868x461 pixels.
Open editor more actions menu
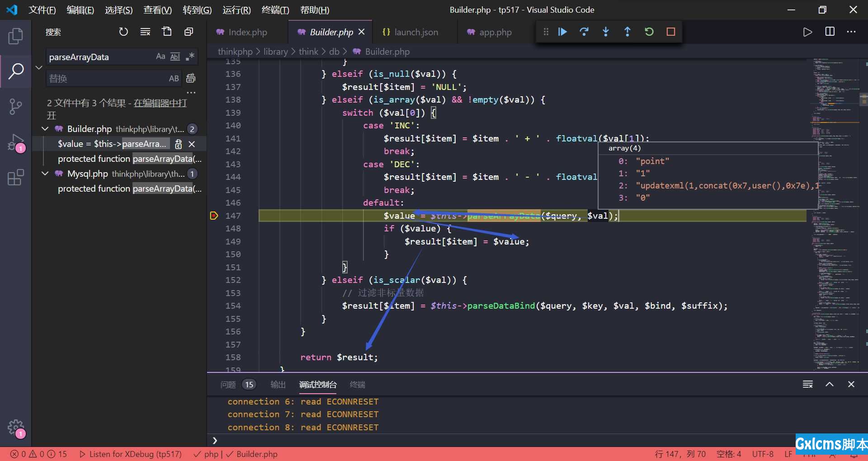(851, 32)
